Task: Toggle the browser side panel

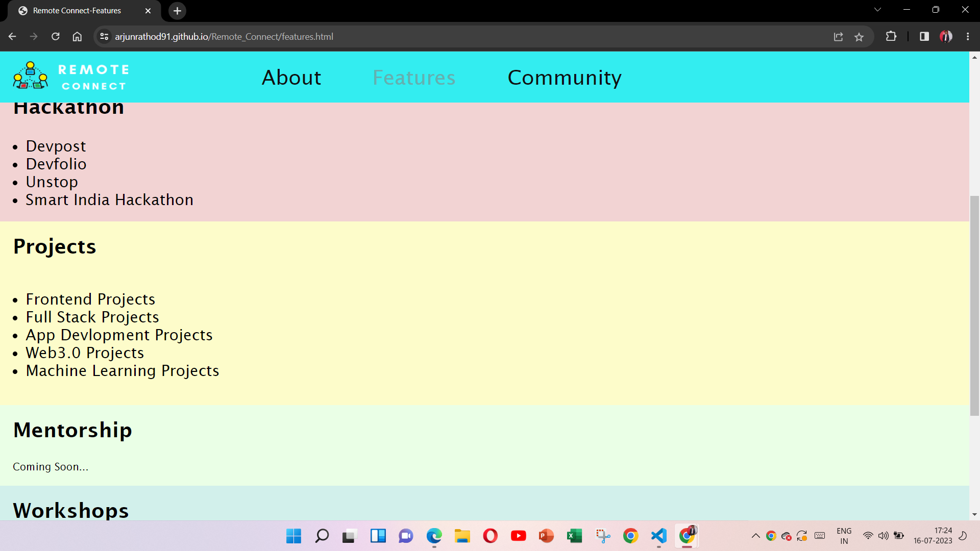Action: [924, 37]
